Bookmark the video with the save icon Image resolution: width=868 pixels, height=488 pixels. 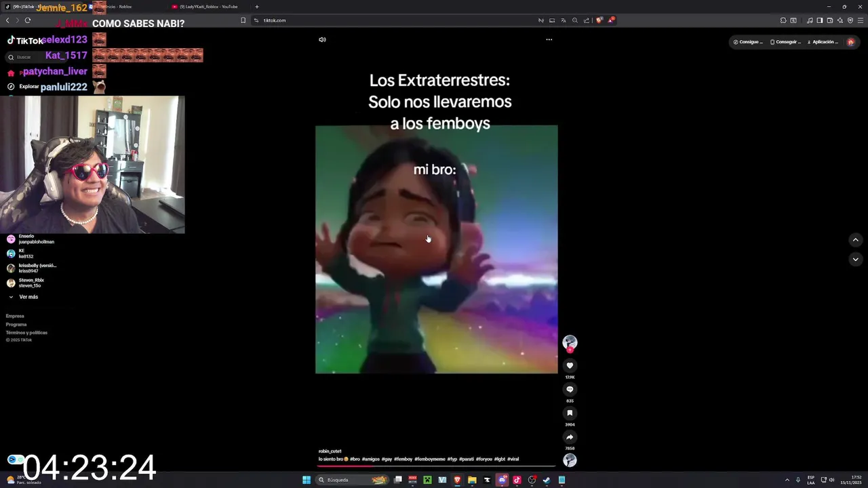pyautogui.click(x=570, y=413)
